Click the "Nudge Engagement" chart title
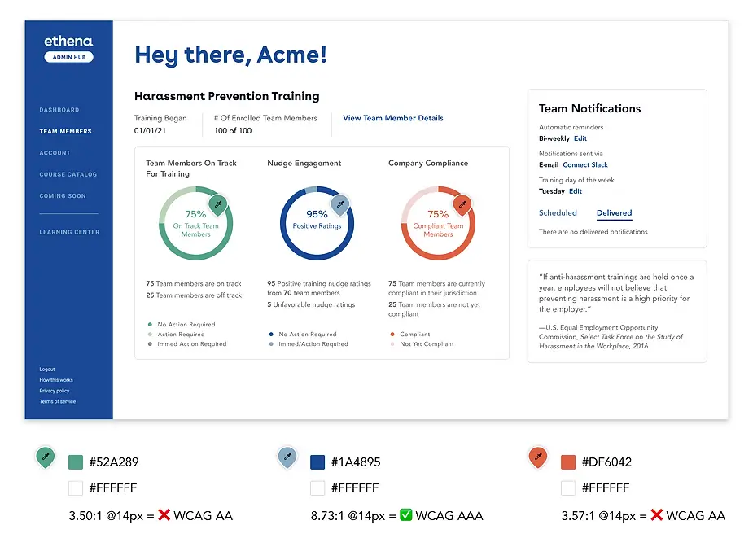This screenshot has width=753, height=560. coord(304,164)
